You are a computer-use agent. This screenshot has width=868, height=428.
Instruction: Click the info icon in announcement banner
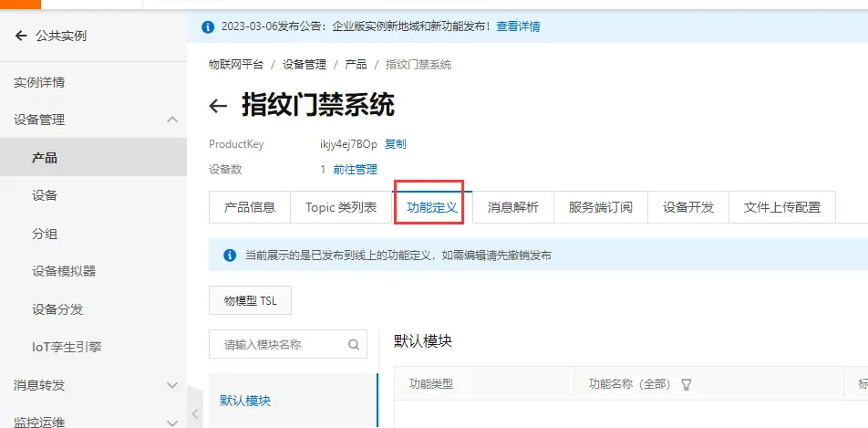207,27
